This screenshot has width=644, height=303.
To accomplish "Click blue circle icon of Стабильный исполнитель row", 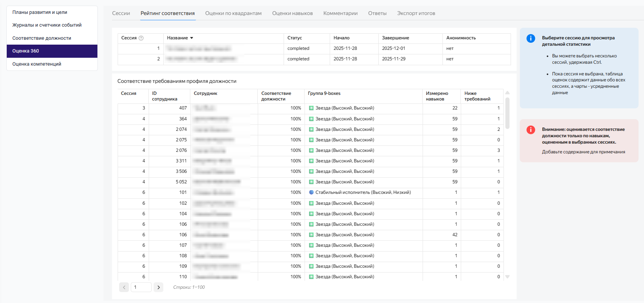I will point(311,192).
